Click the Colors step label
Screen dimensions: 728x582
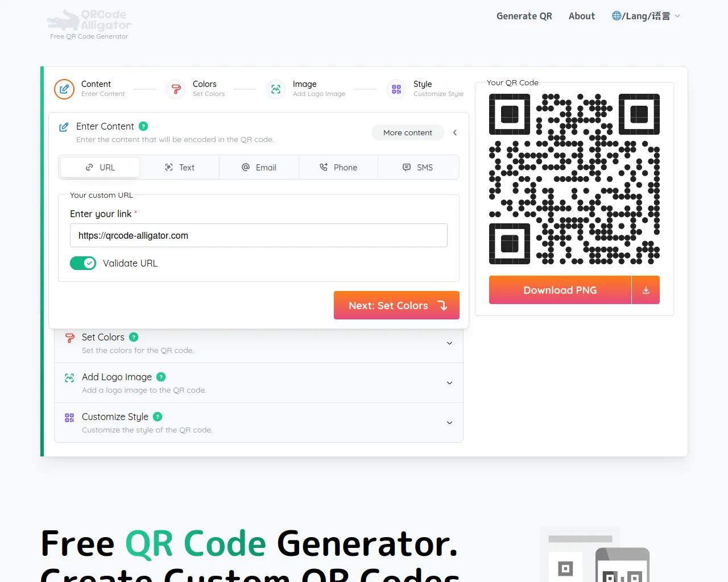[205, 84]
